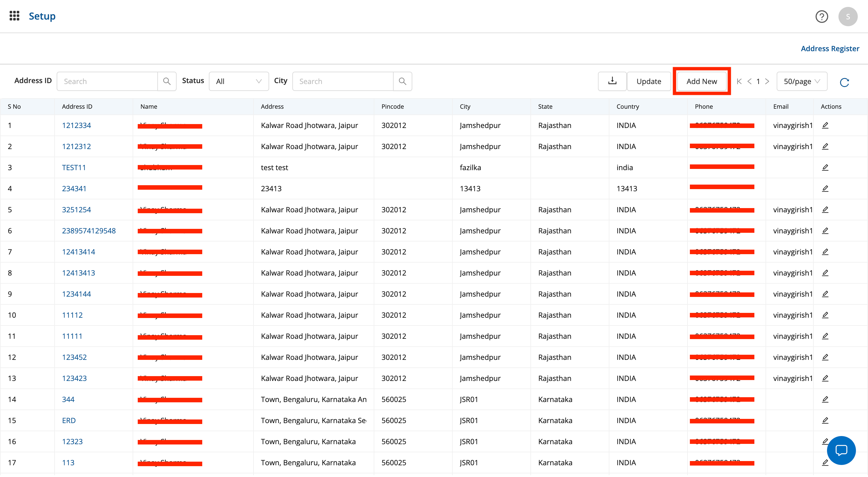868x477 pixels.
Task: Open the 50/page size dropdown
Action: pyautogui.click(x=801, y=81)
